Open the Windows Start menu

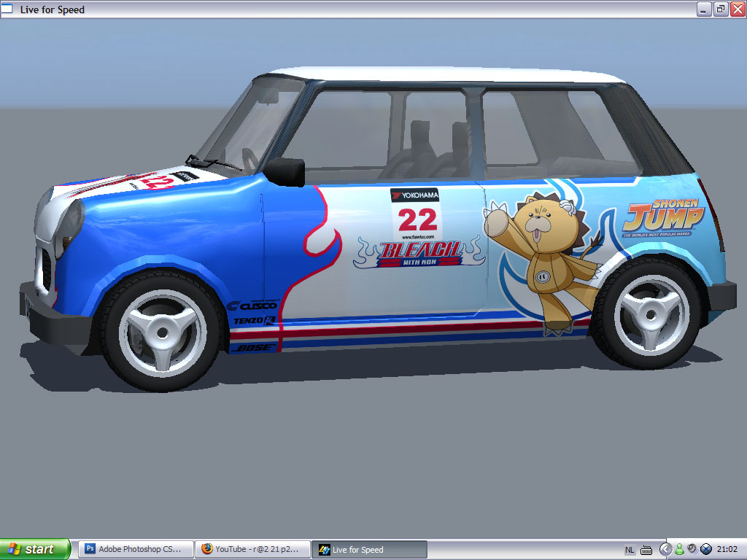pyautogui.click(x=35, y=549)
